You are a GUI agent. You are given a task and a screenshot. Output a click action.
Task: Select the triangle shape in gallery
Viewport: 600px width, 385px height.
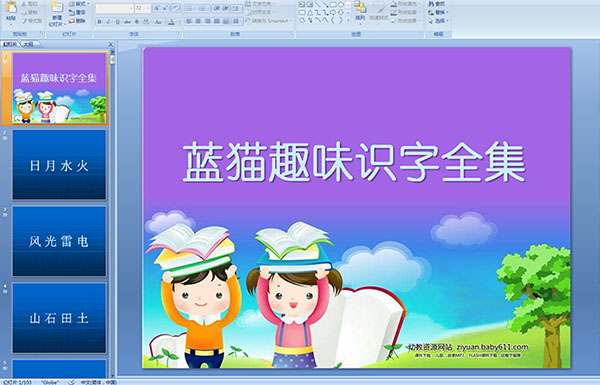310,13
